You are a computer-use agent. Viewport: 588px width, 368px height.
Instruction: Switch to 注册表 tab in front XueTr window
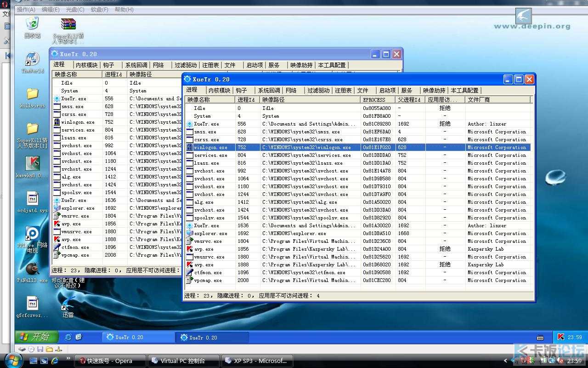343,90
